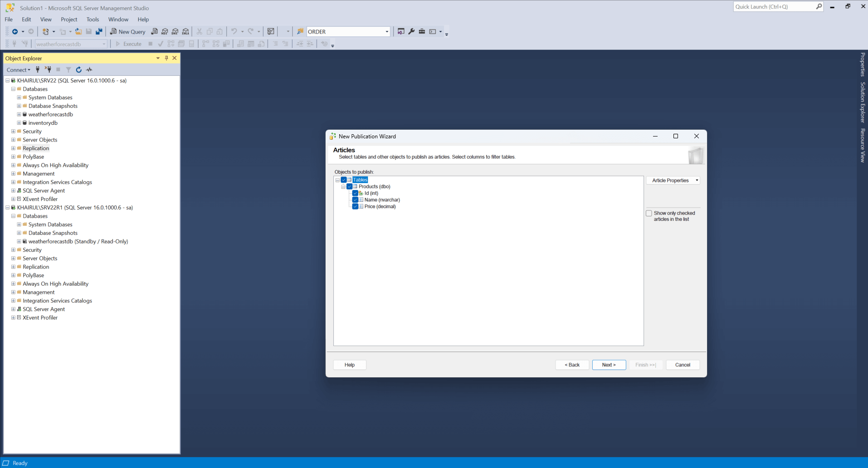Click the Next button in wizard

coord(609,365)
